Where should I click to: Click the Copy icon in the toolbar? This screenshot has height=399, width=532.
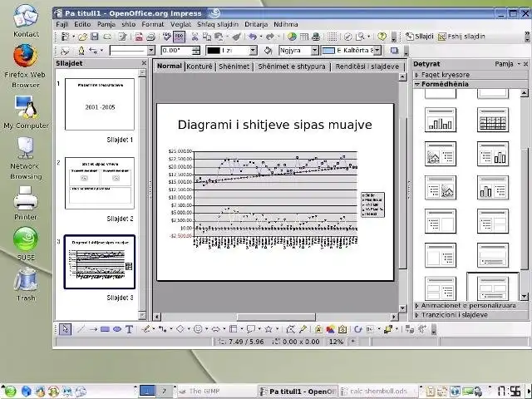click(207, 37)
